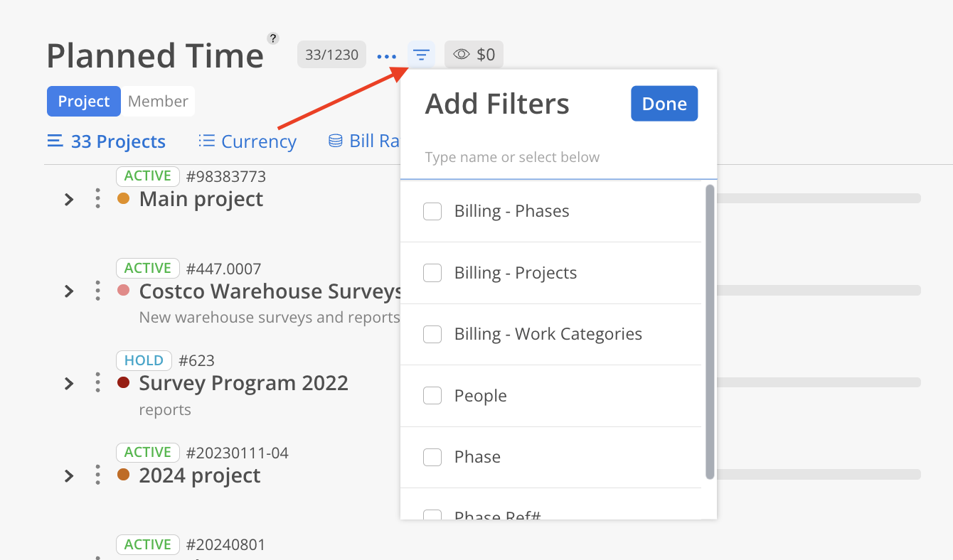The image size is (953, 560).
Task: Expand the Main project row
Action: click(x=69, y=200)
